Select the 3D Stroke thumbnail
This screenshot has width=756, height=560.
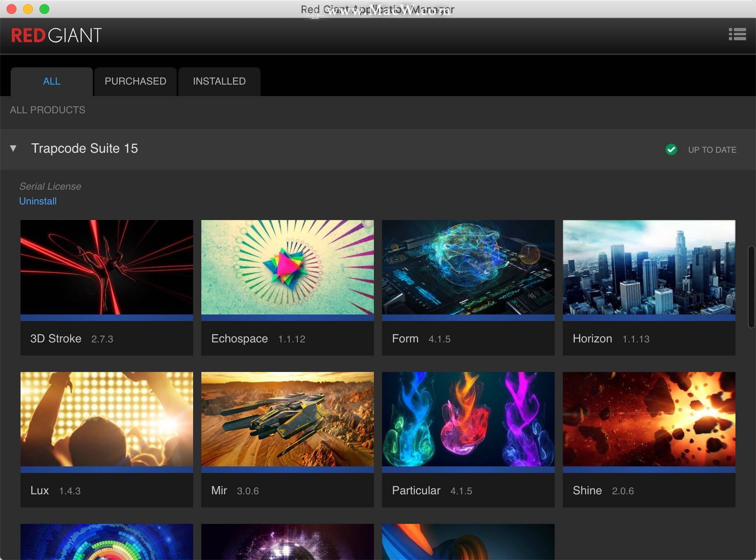(107, 267)
